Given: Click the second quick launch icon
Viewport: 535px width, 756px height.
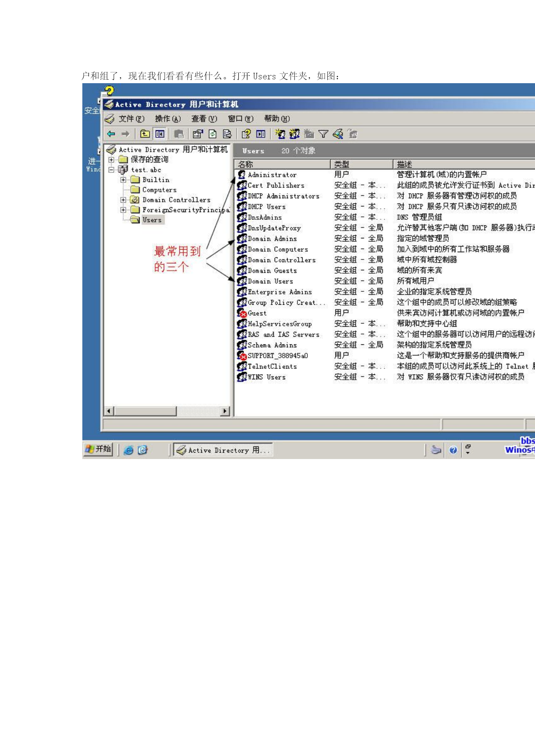Looking at the screenshot, I should [143, 450].
